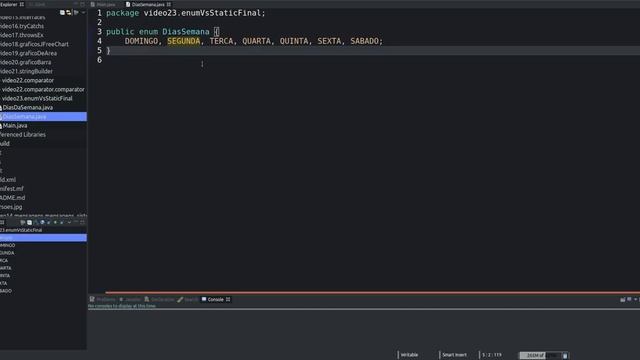The height and width of the screenshot is (360, 640).
Task: Select DOMINGO in Outline view
Action: point(7,245)
